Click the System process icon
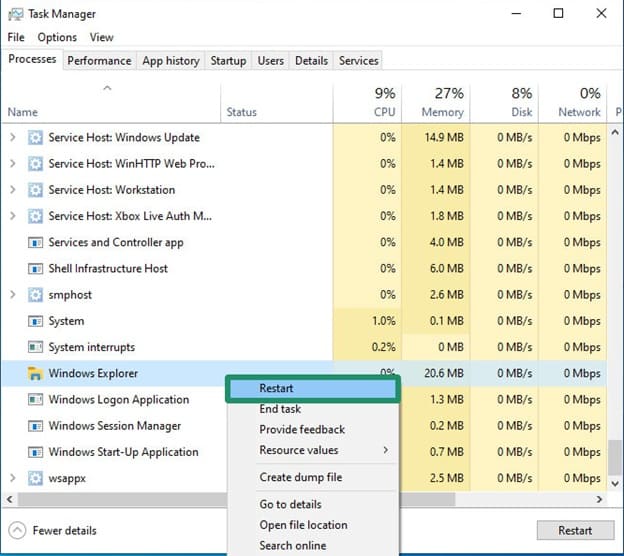Screen dimensions: 624x556 (x=35, y=321)
